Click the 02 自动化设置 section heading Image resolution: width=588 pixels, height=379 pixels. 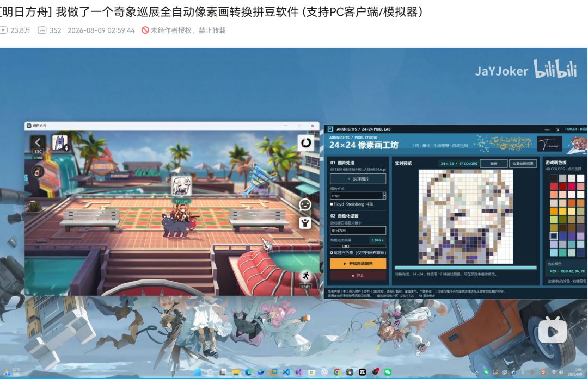[x=344, y=216]
